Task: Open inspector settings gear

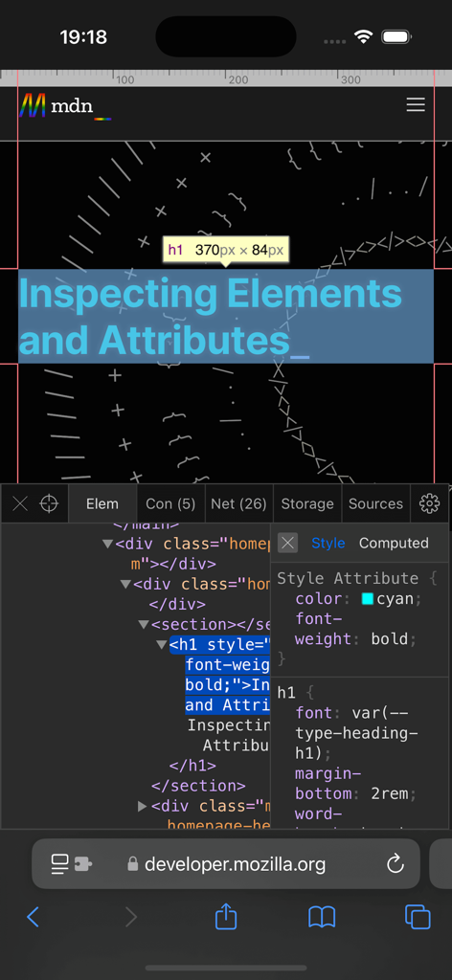Action: [429, 503]
